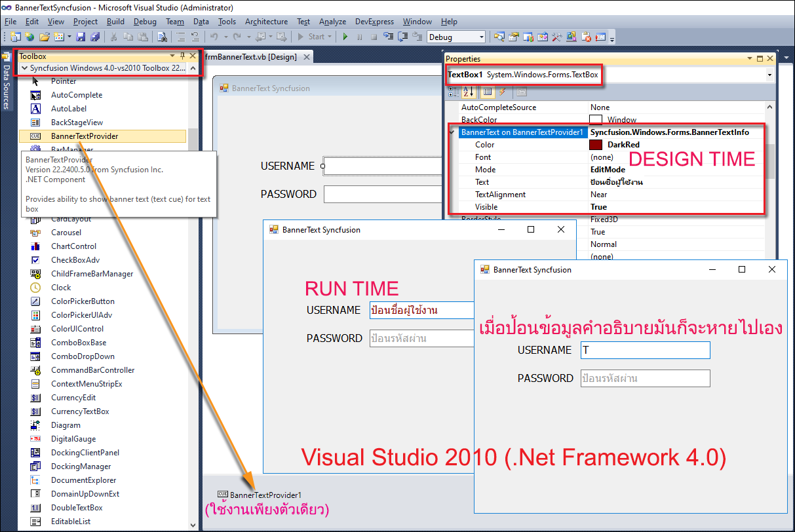
Task: Select the DockingManager control icon
Action: pos(36,466)
